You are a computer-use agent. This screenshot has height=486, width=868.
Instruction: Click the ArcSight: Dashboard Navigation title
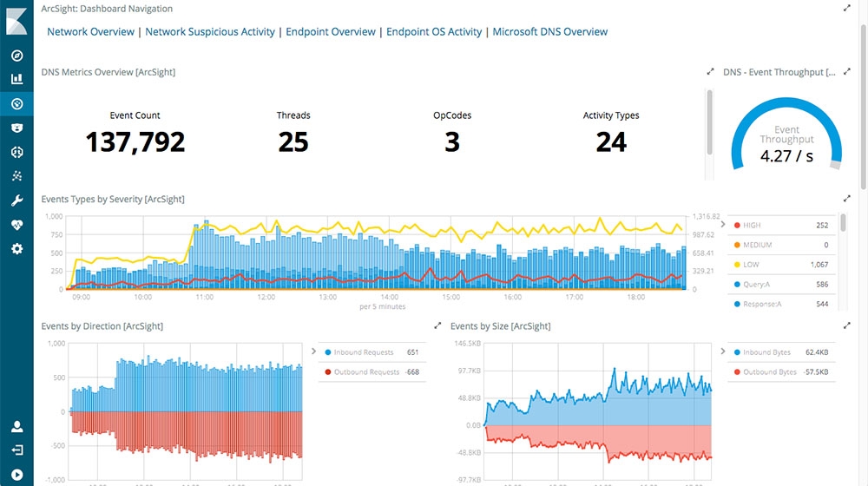(107, 9)
